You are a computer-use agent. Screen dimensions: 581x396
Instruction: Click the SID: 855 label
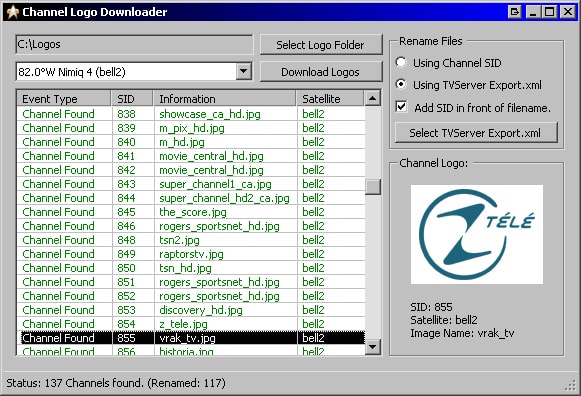click(x=431, y=307)
